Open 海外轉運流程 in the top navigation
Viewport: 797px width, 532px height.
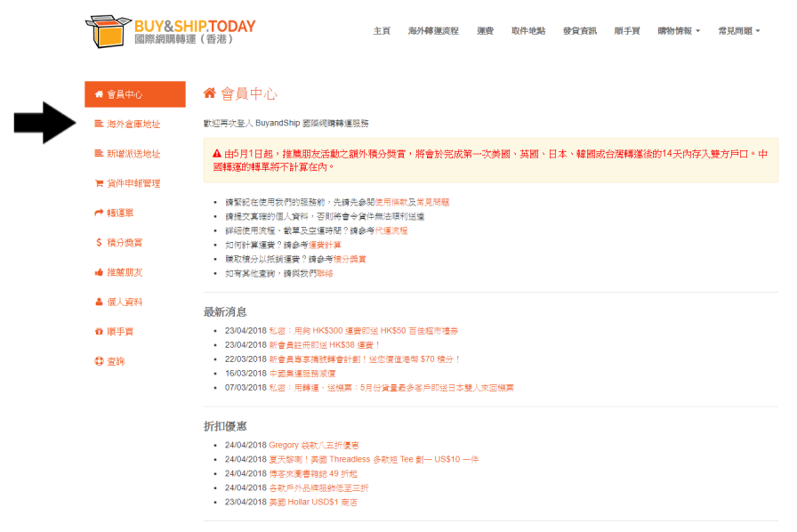pos(433,31)
